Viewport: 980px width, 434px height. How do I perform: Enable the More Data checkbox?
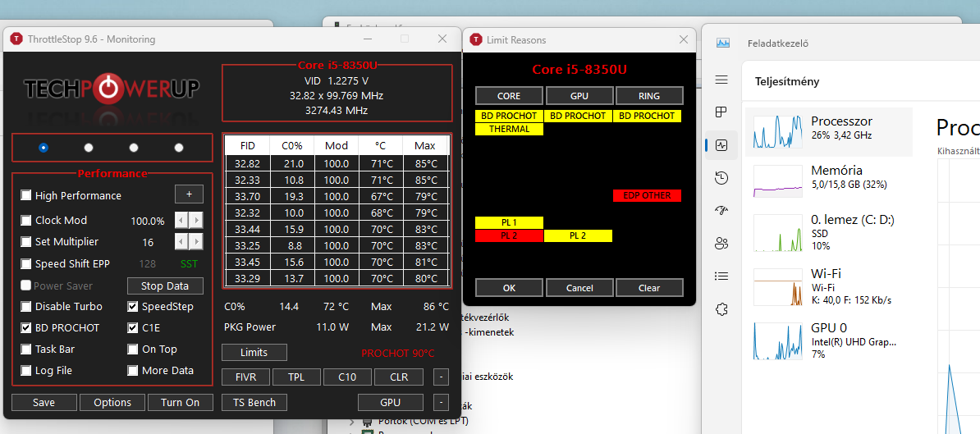132,370
